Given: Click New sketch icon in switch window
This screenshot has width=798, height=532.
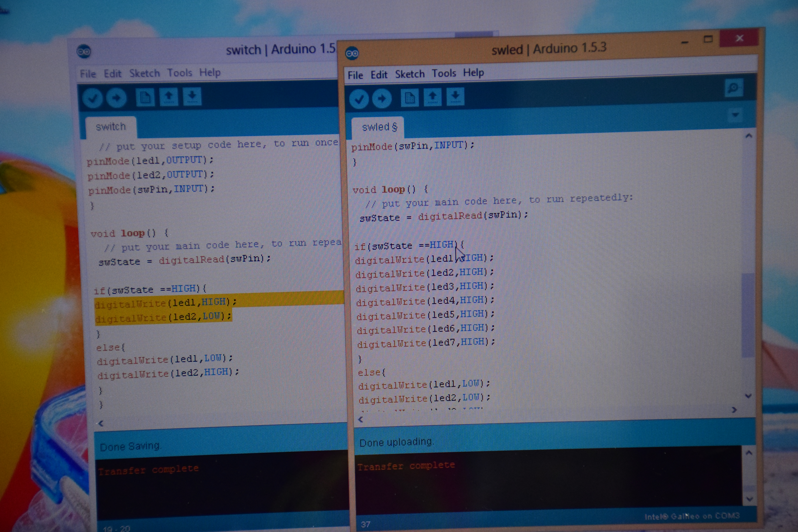Looking at the screenshot, I should 145,97.
